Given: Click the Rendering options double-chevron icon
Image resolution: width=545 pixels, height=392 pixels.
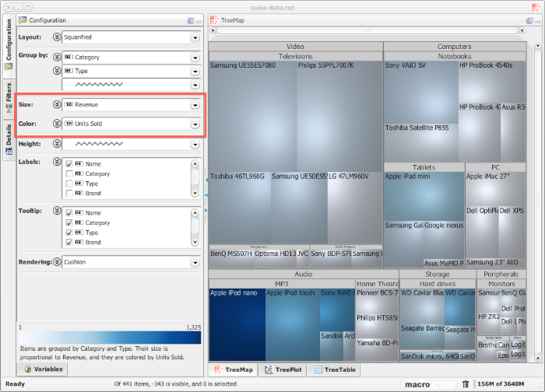Looking at the screenshot, I should 56,262.
